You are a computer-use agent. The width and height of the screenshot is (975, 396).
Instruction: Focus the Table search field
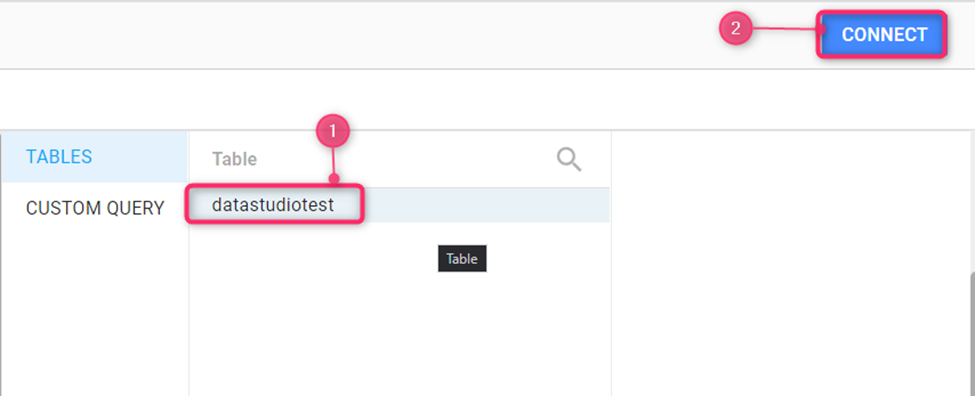(399, 159)
